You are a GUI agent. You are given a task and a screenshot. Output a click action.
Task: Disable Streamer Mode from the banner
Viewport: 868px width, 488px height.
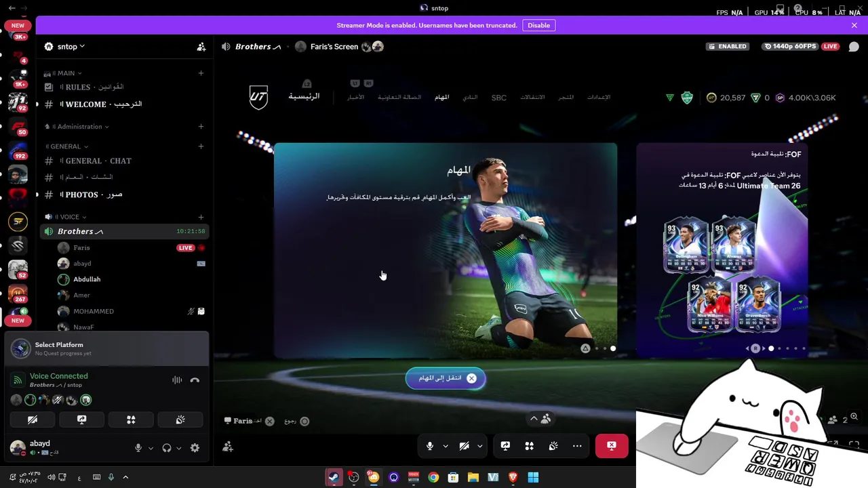click(x=538, y=25)
